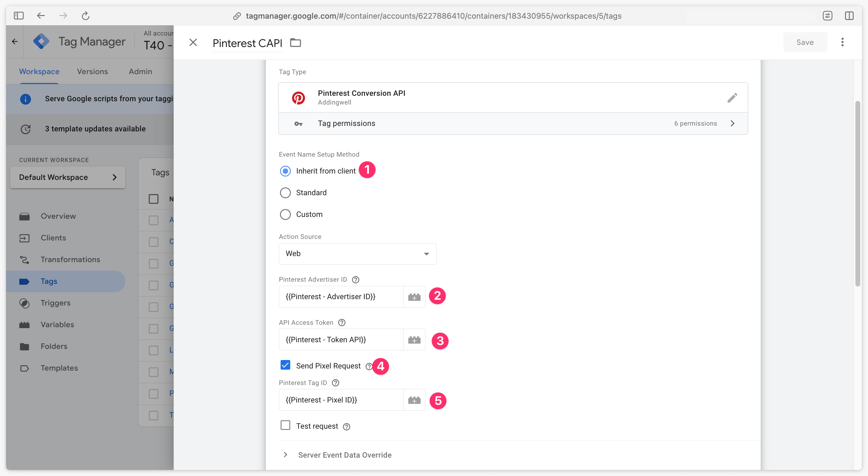Open Clients in sidebar
This screenshot has width=868, height=476.
(x=53, y=238)
